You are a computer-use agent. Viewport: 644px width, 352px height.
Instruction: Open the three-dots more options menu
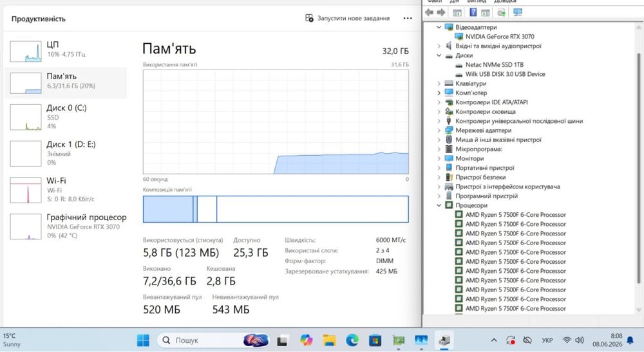[408, 18]
